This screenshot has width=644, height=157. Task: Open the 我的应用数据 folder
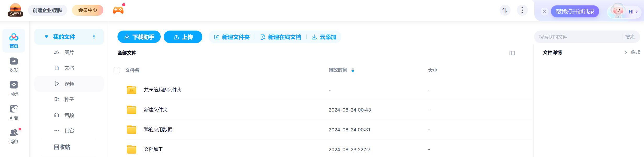158,130
